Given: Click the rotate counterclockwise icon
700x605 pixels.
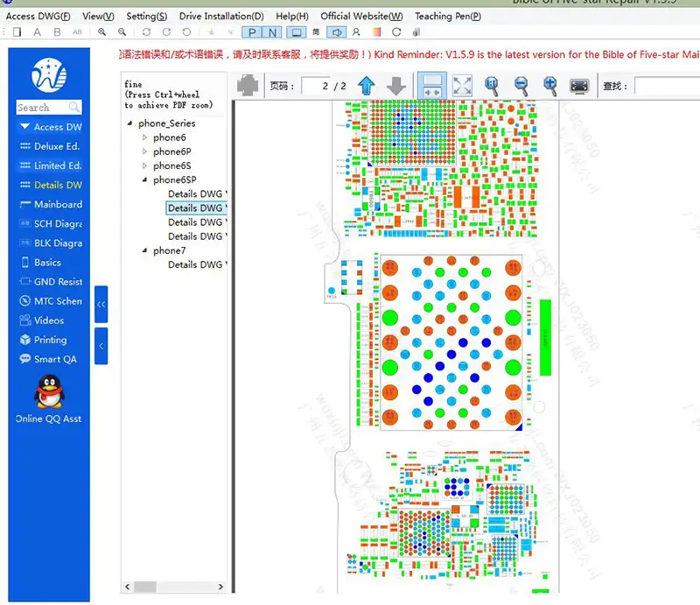Looking at the screenshot, I should tap(186, 32).
